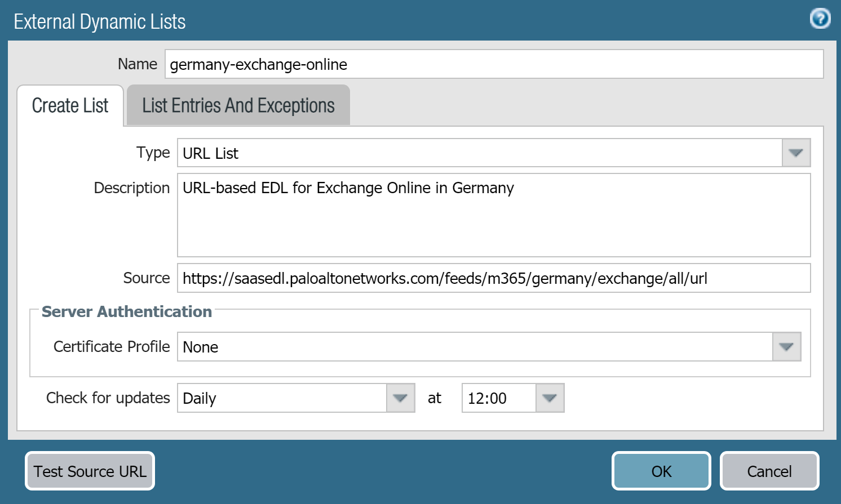
Task: Confirm the dialog with OK
Action: point(661,471)
